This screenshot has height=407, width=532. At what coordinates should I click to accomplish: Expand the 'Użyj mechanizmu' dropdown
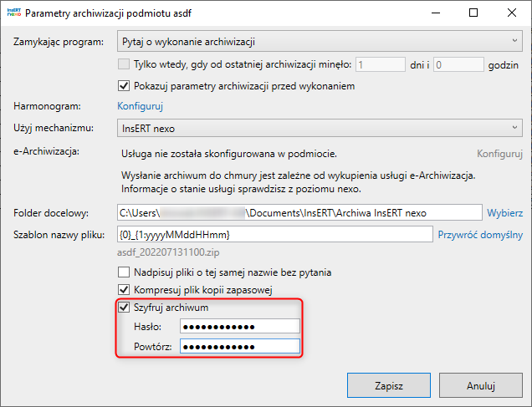(316, 128)
